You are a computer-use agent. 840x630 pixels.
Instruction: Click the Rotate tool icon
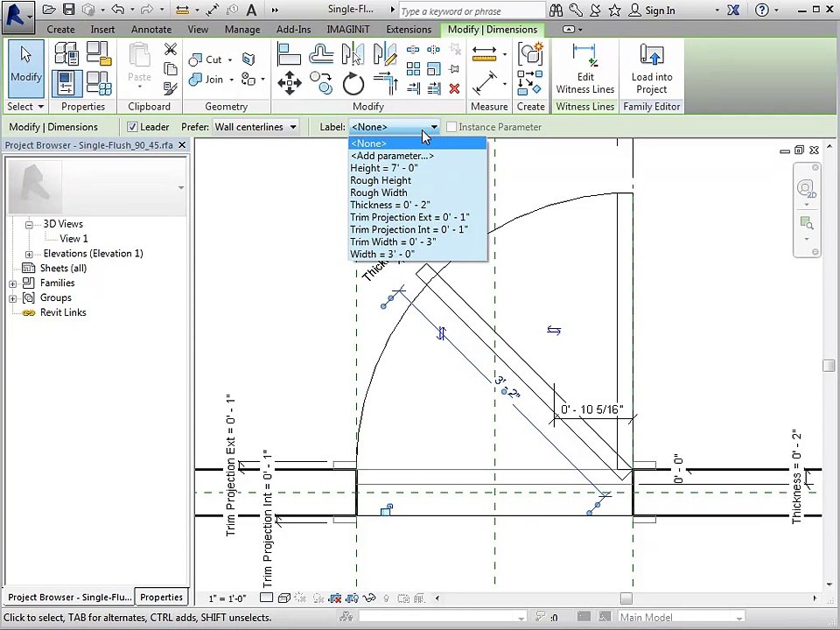[x=353, y=84]
